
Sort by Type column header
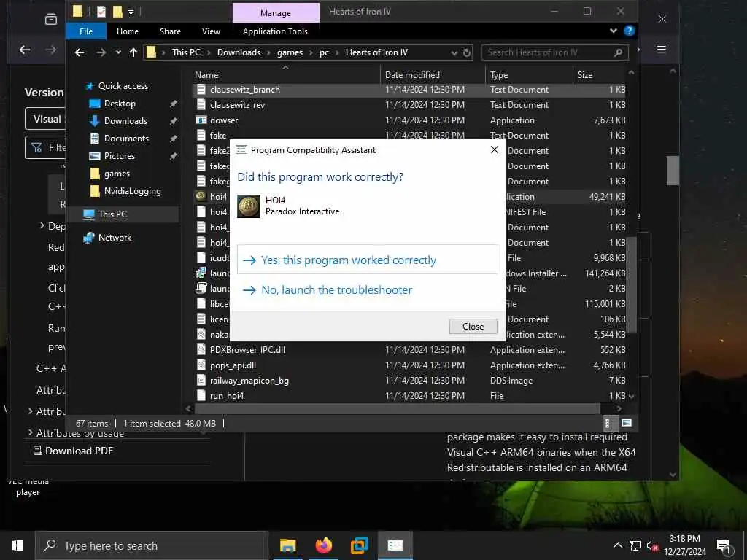click(x=529, y=75)
